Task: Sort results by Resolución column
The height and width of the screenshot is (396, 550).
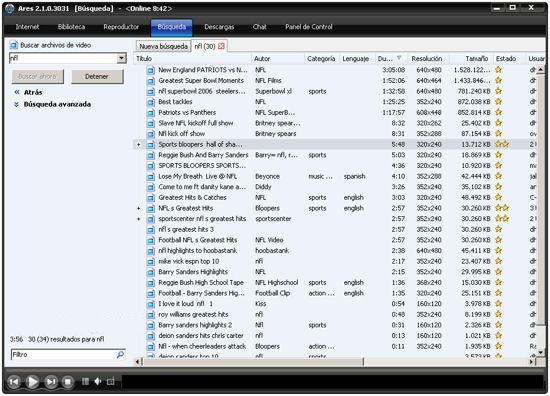Action: [x=427, y=59]
